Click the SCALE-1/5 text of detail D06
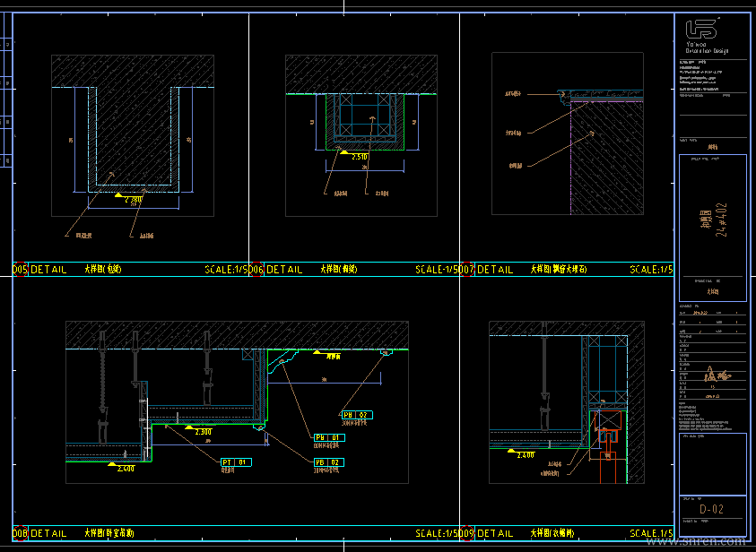Image resolution: width=756 pixels, height=552 pixels. click(438, 270)
